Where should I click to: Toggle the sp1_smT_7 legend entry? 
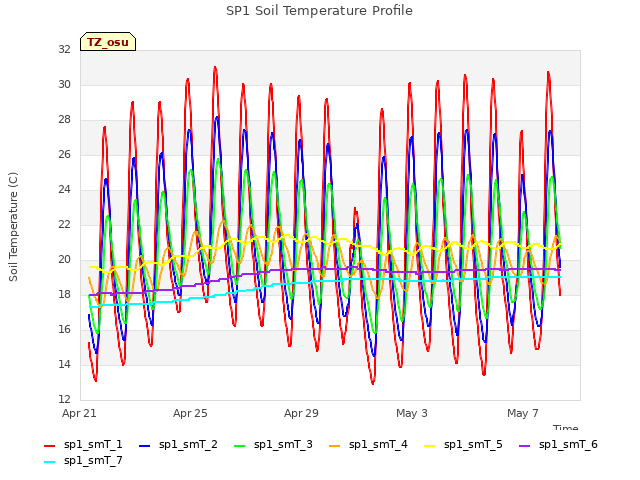coord(83,461)
